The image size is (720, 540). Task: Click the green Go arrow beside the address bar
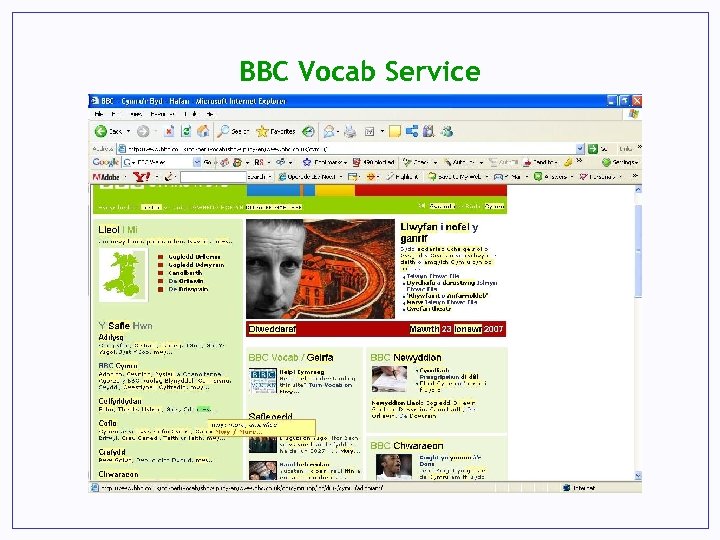[593, 148]
